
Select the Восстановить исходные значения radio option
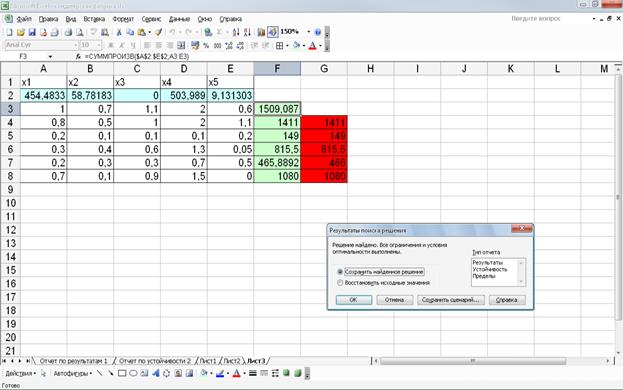pos(340,283)
